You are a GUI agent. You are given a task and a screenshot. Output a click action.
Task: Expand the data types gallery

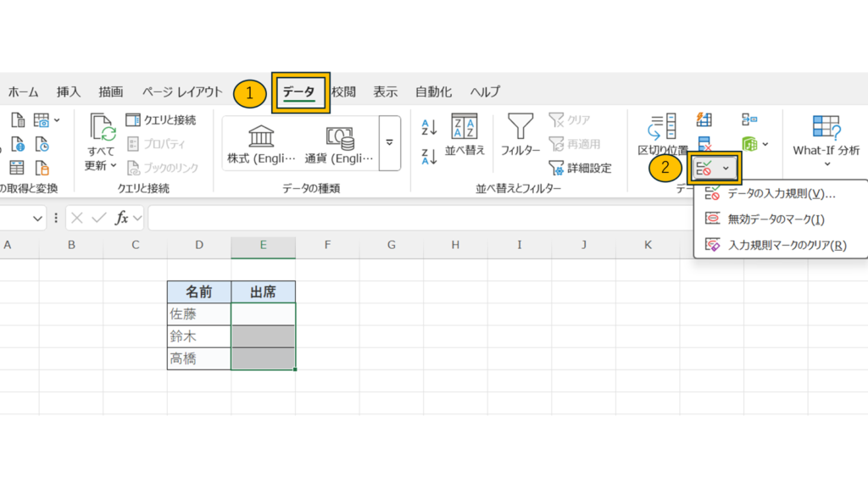click(389, 142)
